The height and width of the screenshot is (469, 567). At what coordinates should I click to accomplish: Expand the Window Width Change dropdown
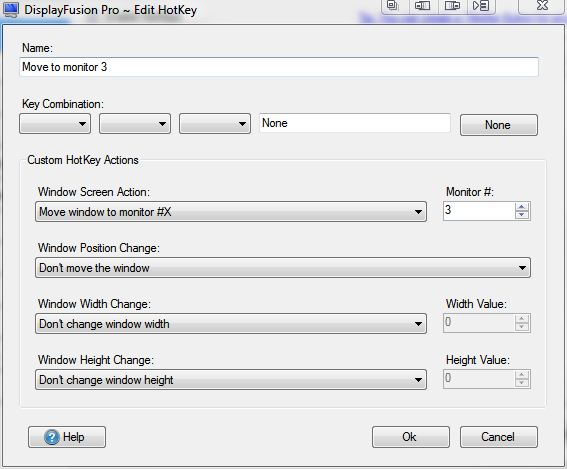[231, 324]
